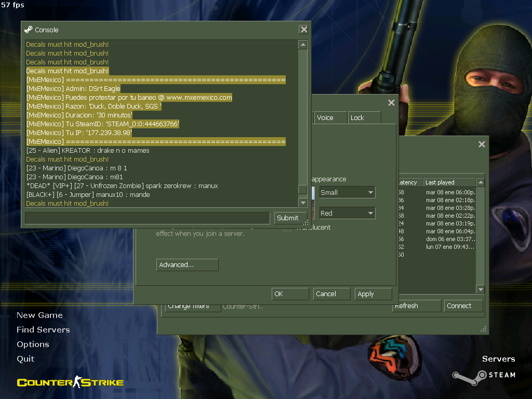Viewport: 532px width, 399px height.
Task: Close the Console window
Action: [303, 30]
